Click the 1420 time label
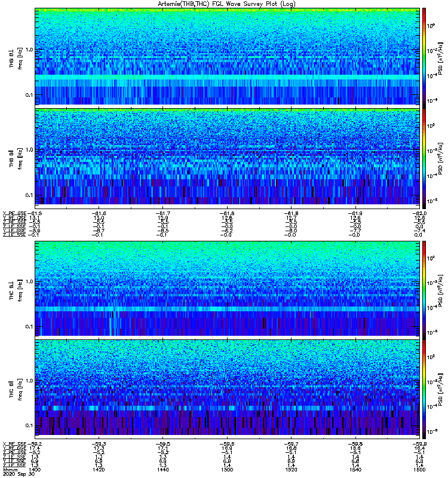 (x=99, y=470)
